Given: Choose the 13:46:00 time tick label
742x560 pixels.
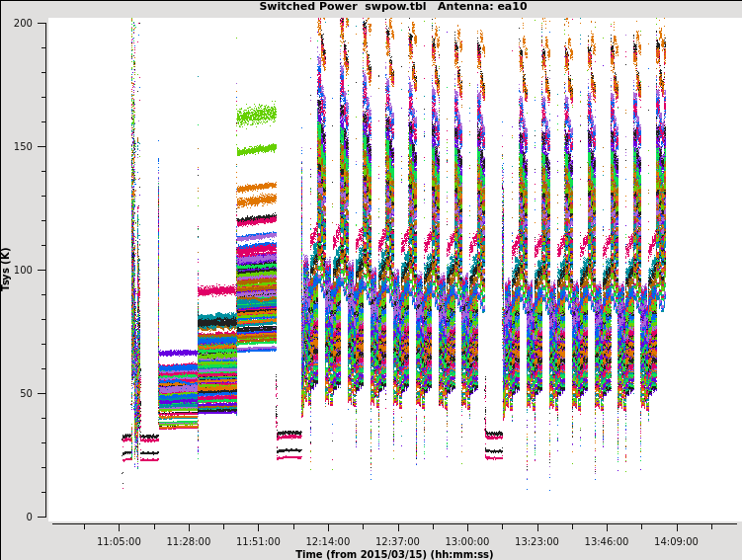Looking at the screenshot, I should 607,541.
